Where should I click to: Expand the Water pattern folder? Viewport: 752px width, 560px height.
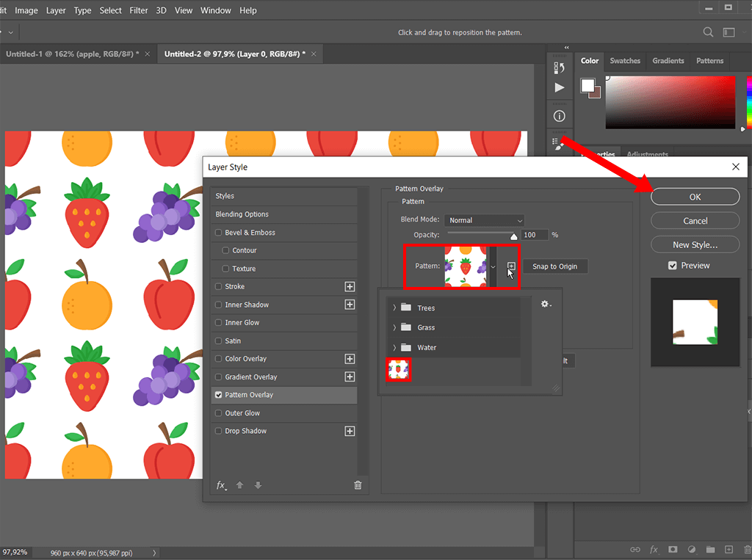[x=394, y=348]
